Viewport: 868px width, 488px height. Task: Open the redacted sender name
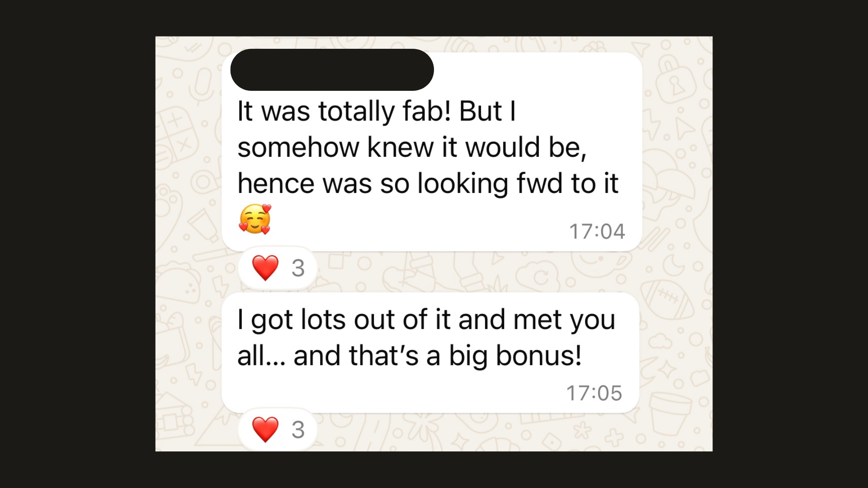tap(332, 70)
